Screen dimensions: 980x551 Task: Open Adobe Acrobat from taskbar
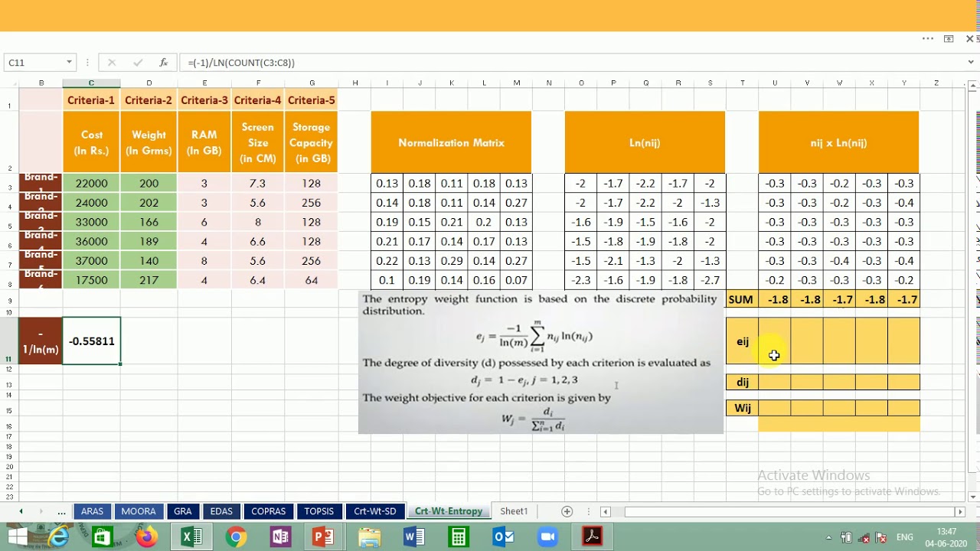tap(592, 537)
